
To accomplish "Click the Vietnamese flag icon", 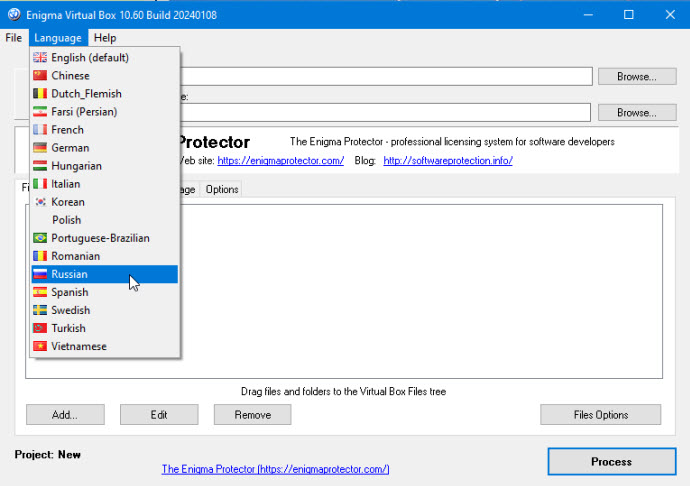I will [40, 346].
